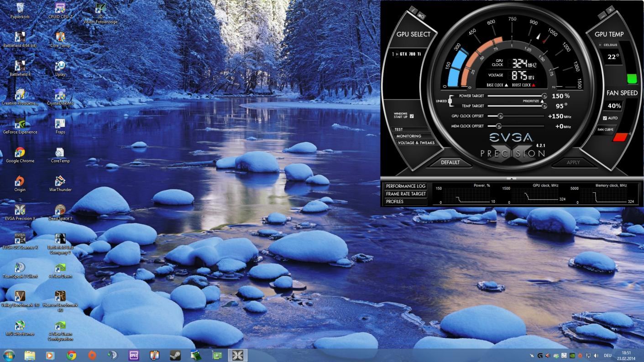Toggle the Auto fan speed checkbox
The height and width of the screenshot is (362, 644).
(x=605, y=118)
